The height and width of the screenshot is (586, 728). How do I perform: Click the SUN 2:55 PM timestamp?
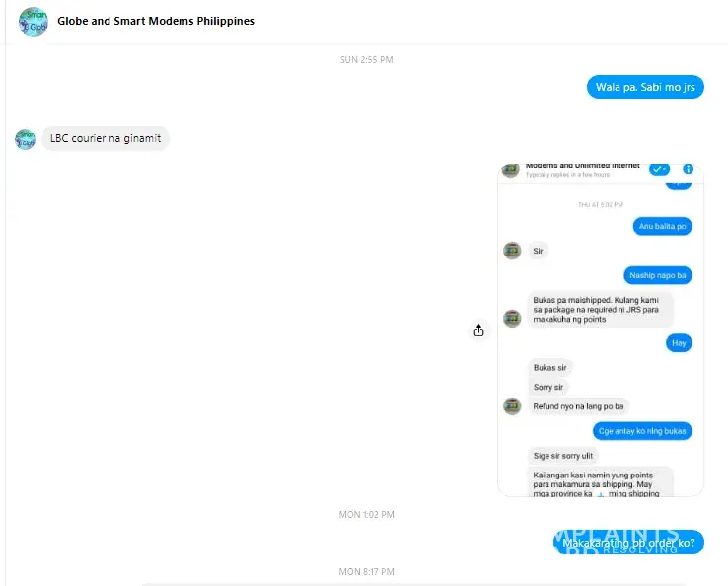[x=366, y=59]
